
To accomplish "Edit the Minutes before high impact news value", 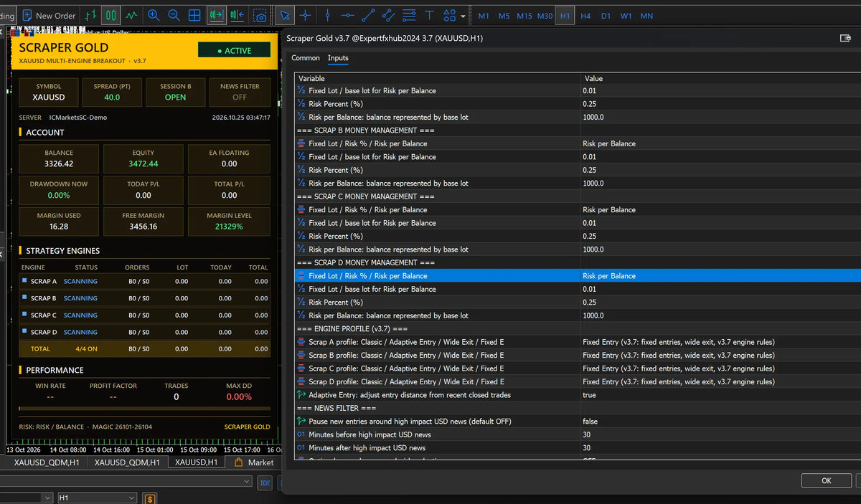I will pyautogui.click(x=720, y=434).
